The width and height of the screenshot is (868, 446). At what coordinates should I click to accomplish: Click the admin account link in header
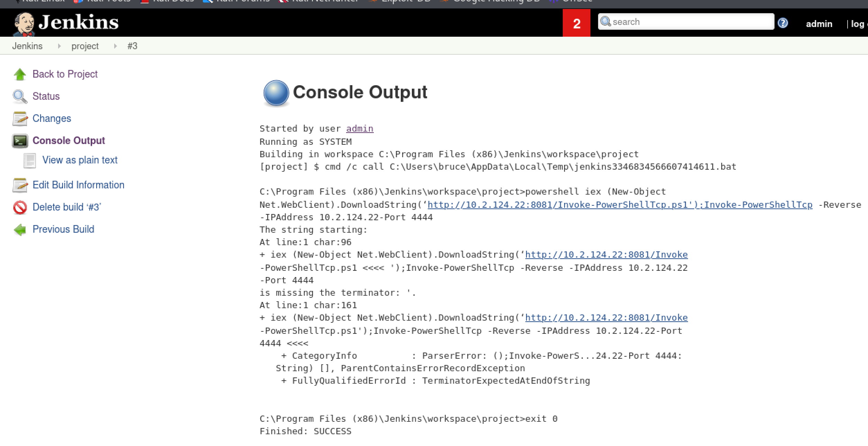coord(819,24)
